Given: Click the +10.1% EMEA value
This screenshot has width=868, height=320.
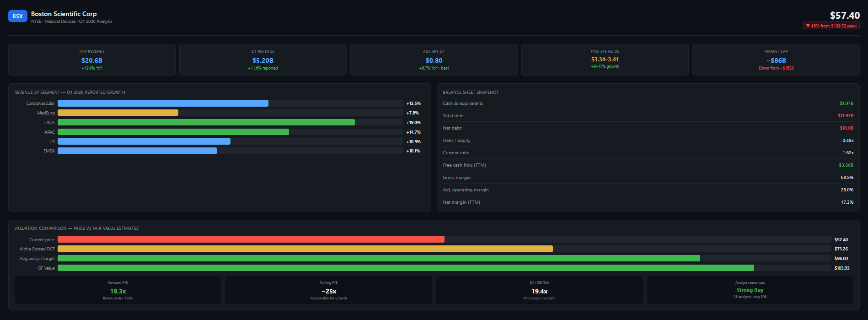Looking at the screenshot, I should tap(413, 151).
